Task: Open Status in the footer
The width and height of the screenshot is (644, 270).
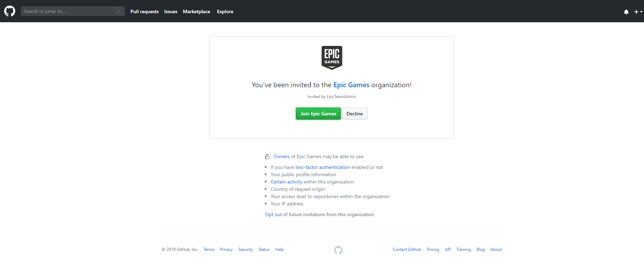Action: coord(264,249)
